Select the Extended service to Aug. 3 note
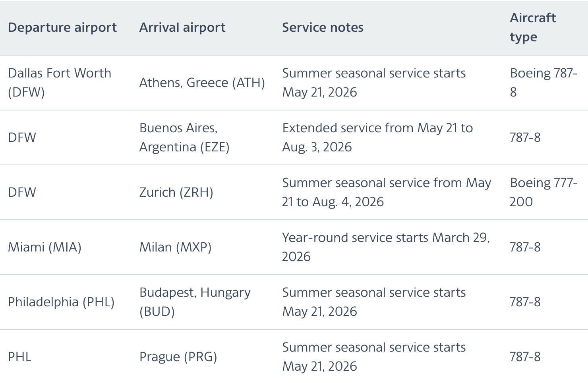Viewport: 588px width, 383px height. click(x=377, y=137)
